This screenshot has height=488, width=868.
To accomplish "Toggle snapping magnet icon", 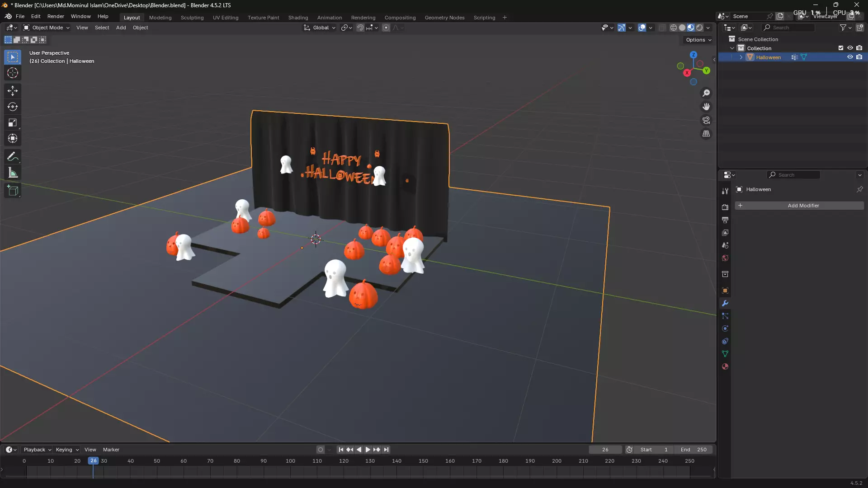I will [x=360, y=28].
